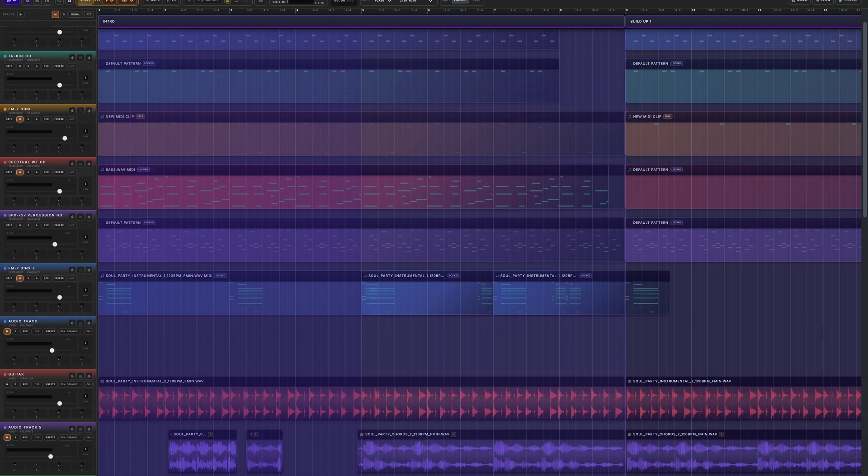Open DEV: DEFAULT dropdown on Audio Track 5
This screenshot has height=476, width=868.
(70, 437)
